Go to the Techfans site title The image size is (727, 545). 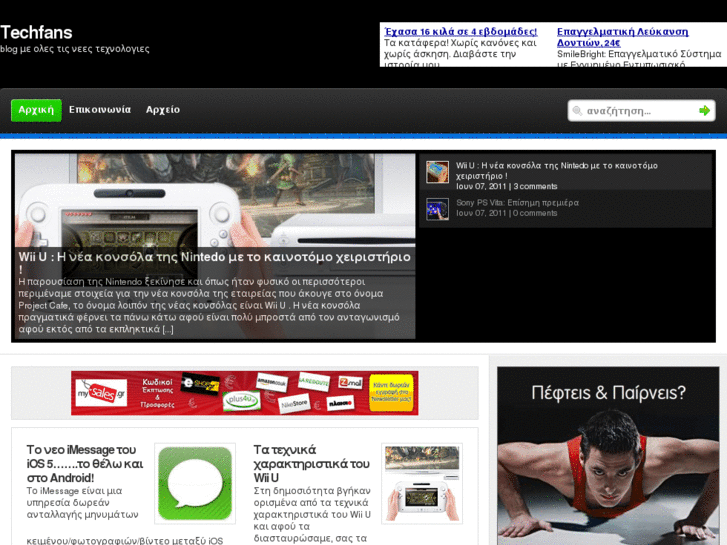(36, 32)
